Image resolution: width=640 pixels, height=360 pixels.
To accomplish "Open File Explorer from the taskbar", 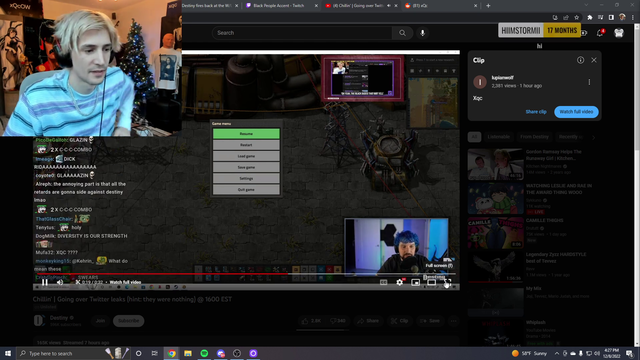I will point(188,353).
